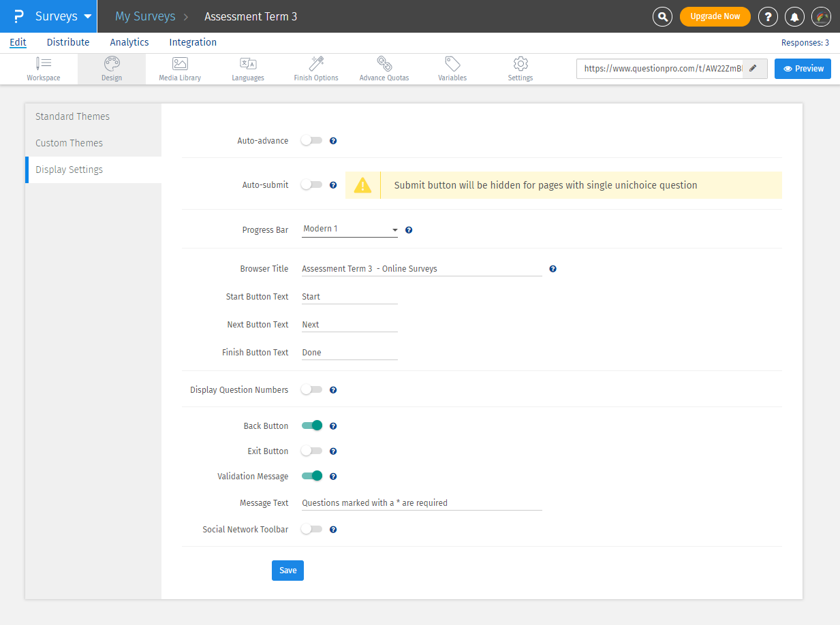Open the Media Library panel

point(179,68)
